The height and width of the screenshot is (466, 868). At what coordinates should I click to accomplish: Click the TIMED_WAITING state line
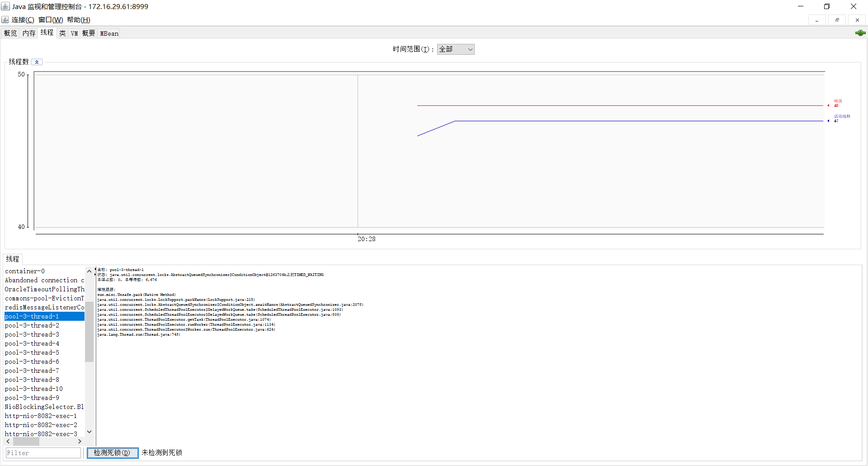coord(211,275)
